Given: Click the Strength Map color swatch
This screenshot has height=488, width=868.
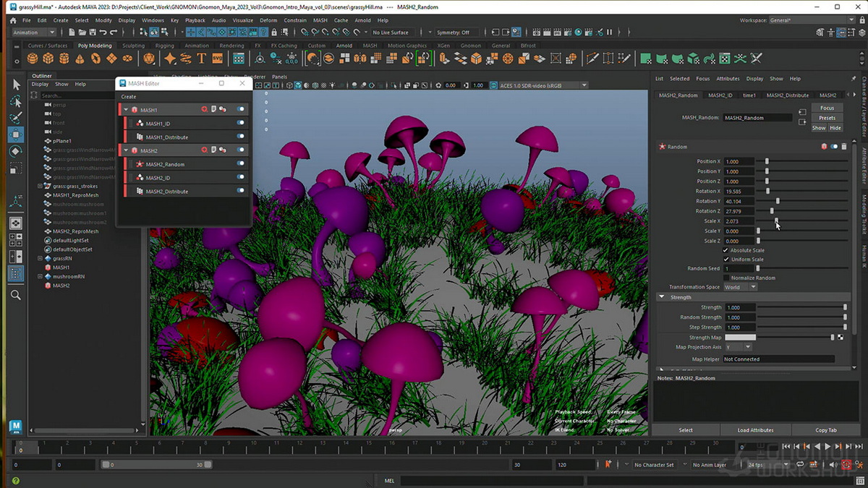Looking at the screenshot, I should (740, 338).
